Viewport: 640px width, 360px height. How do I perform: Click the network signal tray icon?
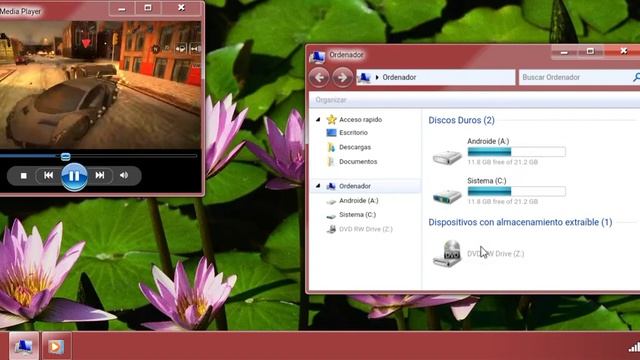click(634, 347)
